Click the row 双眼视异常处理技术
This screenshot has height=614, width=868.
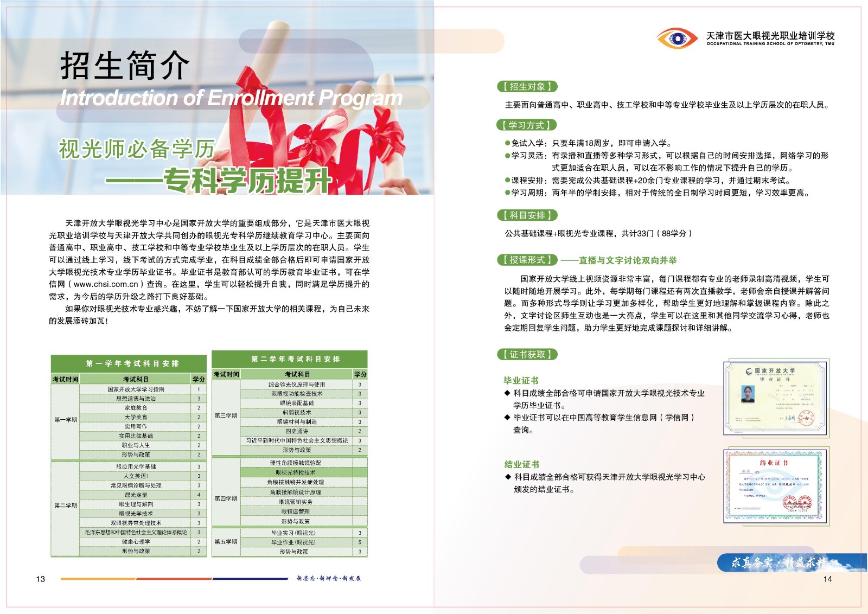click(x=143, y=523)
